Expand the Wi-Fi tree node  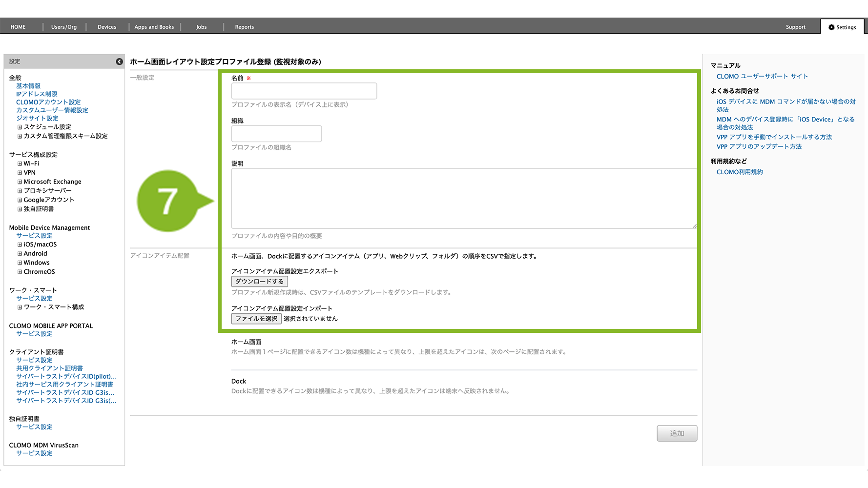coord(20,164)
